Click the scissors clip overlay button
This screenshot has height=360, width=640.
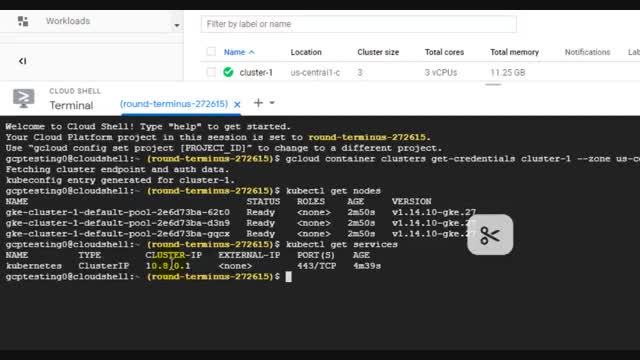tap(490, 235)
